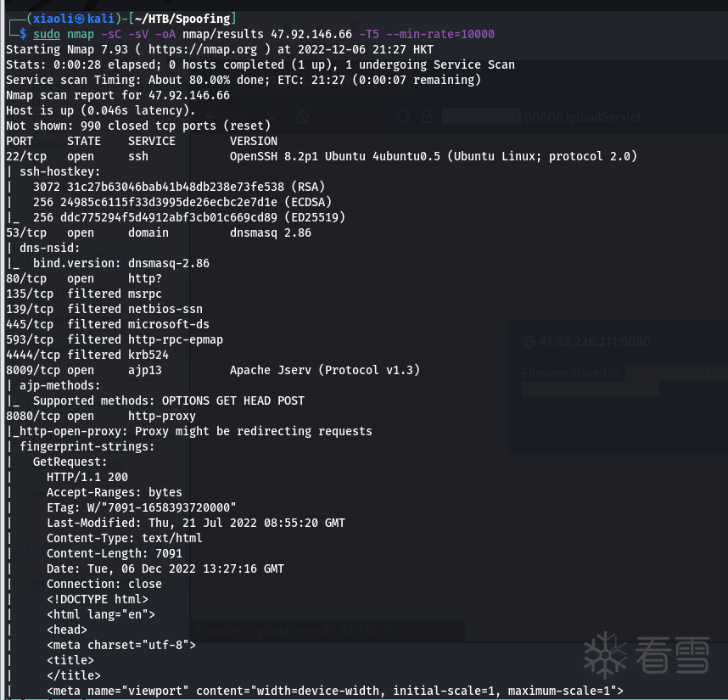Click the Last-Modified header line
The width and height of the screenshot is (728, 700).
coord(196,524)
